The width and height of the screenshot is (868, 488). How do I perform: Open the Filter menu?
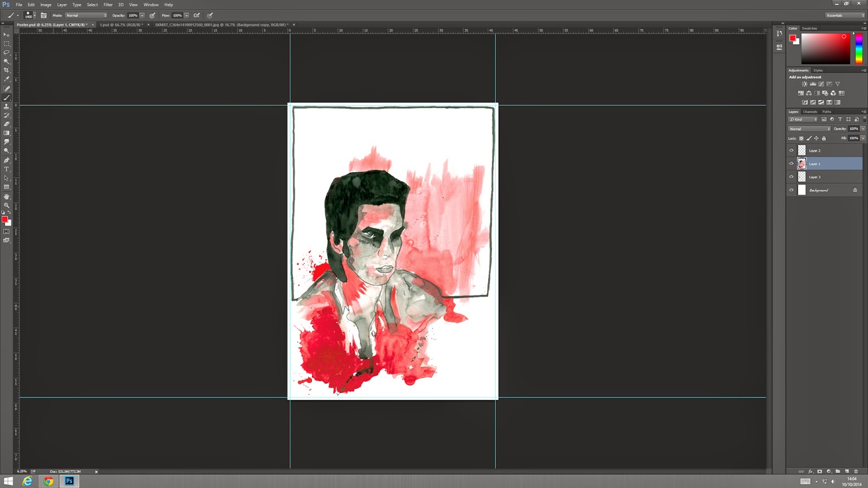point(108,4)
